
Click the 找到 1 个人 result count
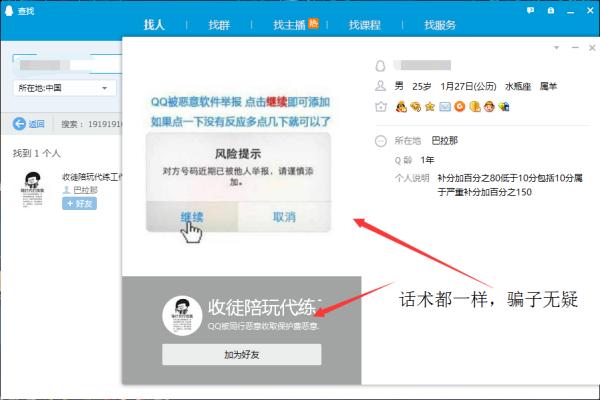[37, 153]
